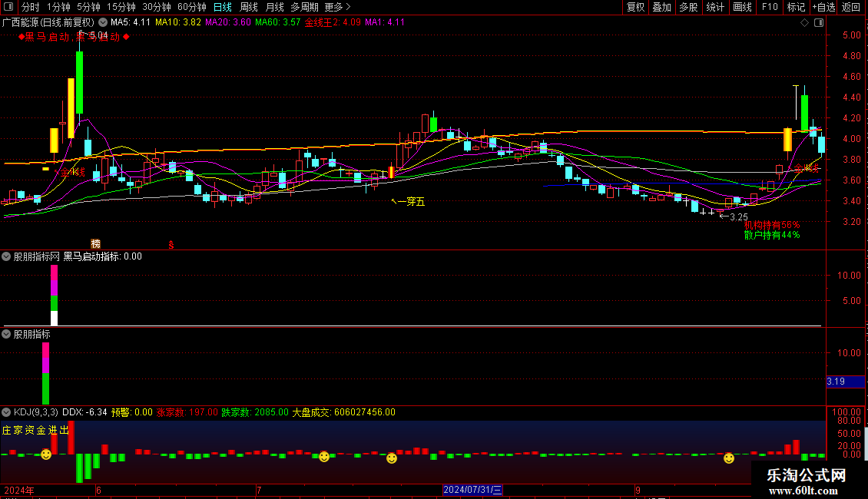Click the 涨家数: 197.00 value
868x499 pixels.
pyautogui.click(x=187, y=412)
